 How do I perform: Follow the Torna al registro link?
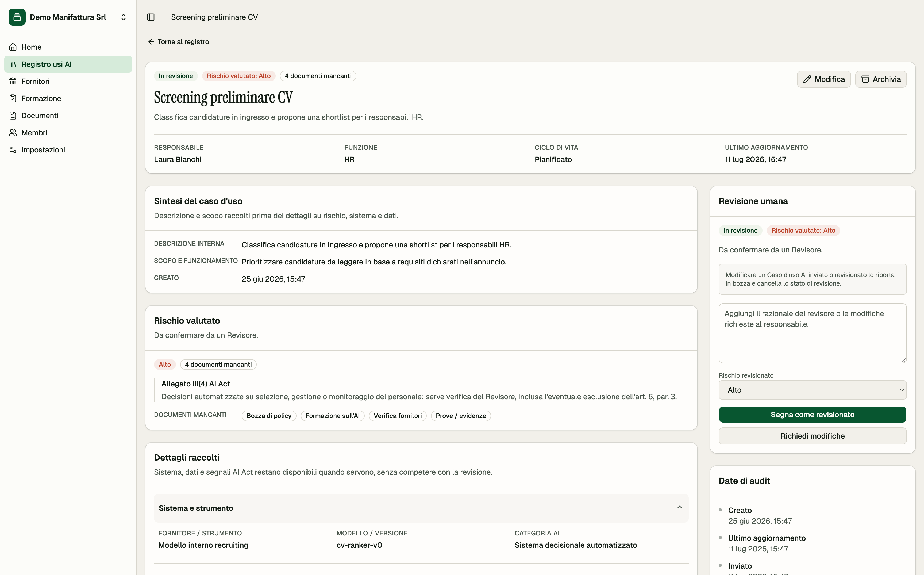point(178,42)
